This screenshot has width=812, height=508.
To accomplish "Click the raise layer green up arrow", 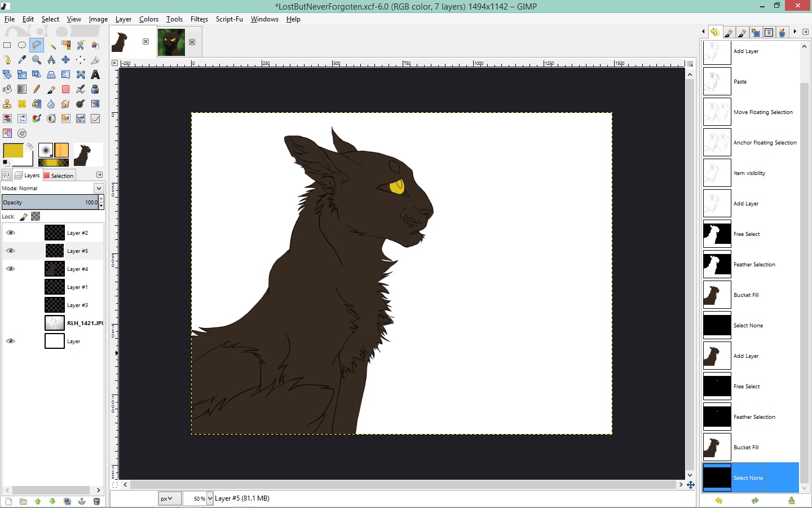I will 38,501.
